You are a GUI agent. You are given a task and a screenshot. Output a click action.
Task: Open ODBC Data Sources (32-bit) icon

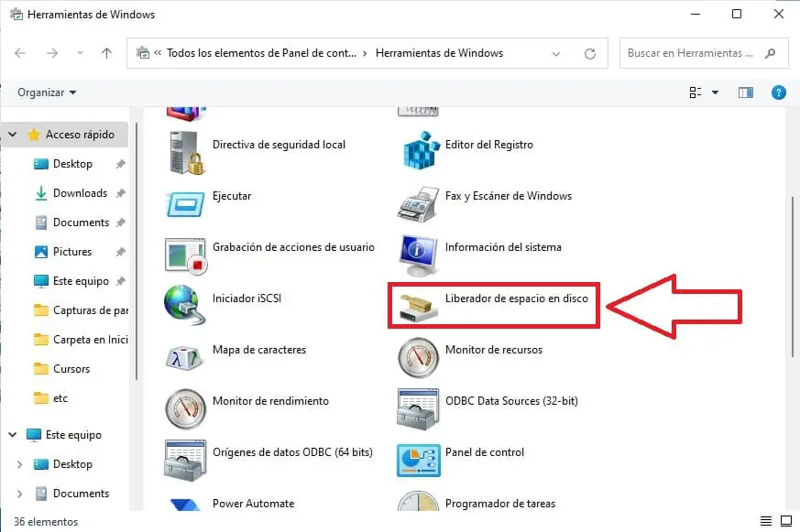pos(418,408)
